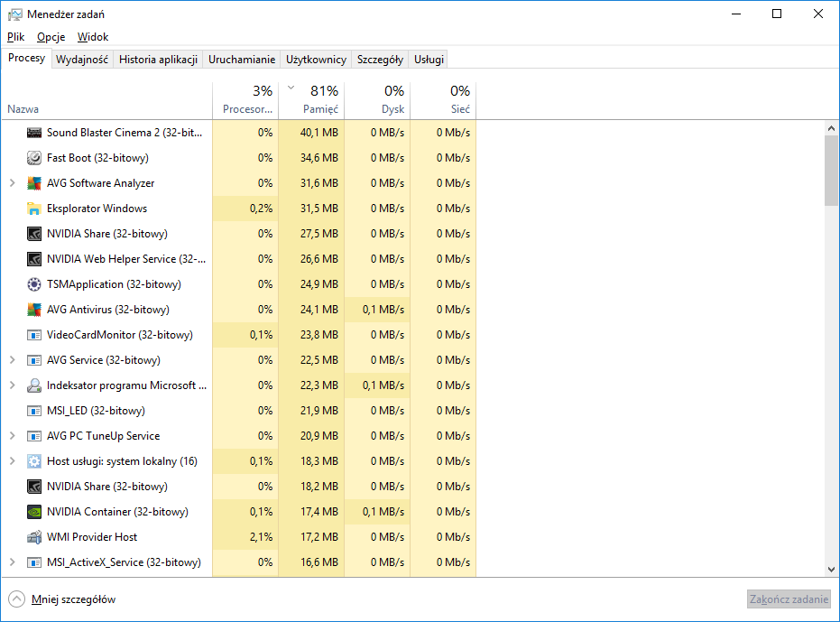Switch to the Wydajność tab

click(x=82, y=60)
